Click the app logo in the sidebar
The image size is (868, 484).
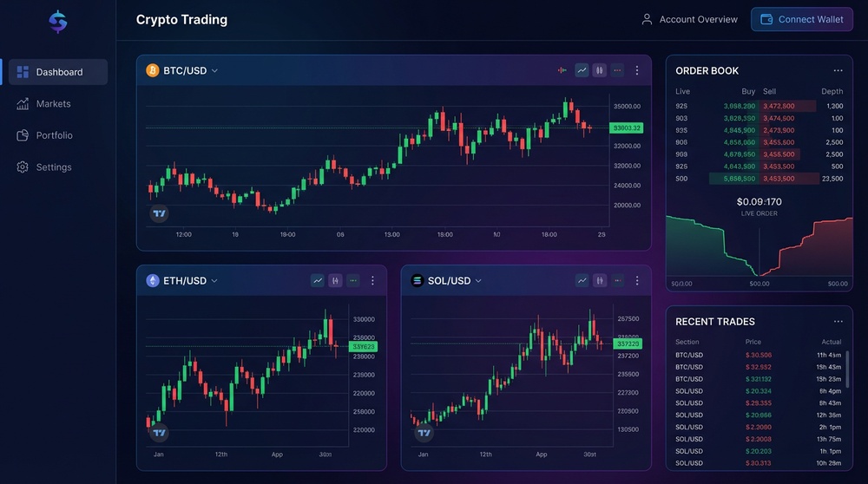[58, 23]
